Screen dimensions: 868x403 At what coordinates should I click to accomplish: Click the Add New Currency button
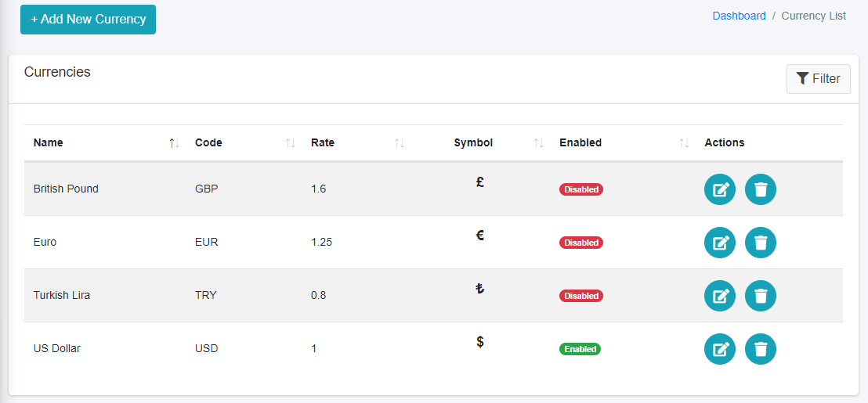click(88, 20)
